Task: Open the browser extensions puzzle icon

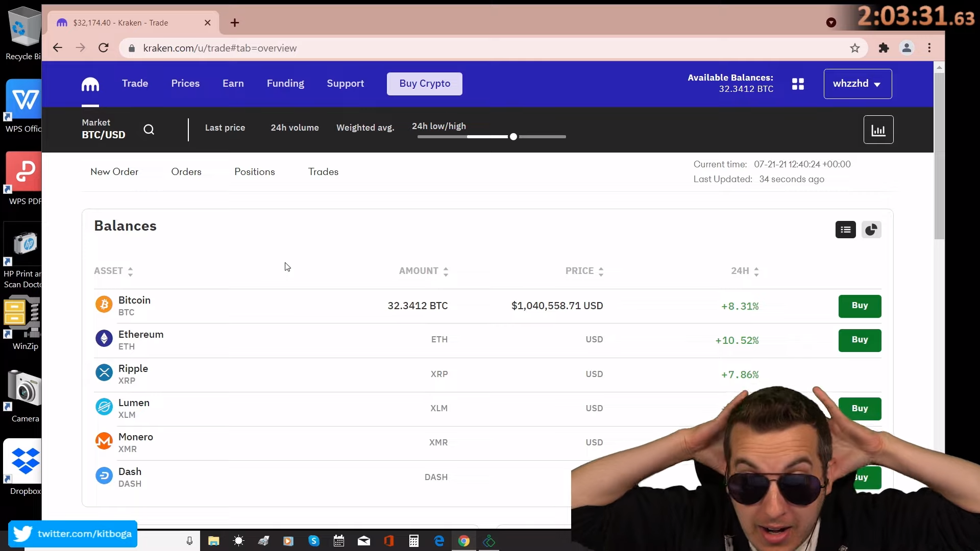Action: pos(884,48)
